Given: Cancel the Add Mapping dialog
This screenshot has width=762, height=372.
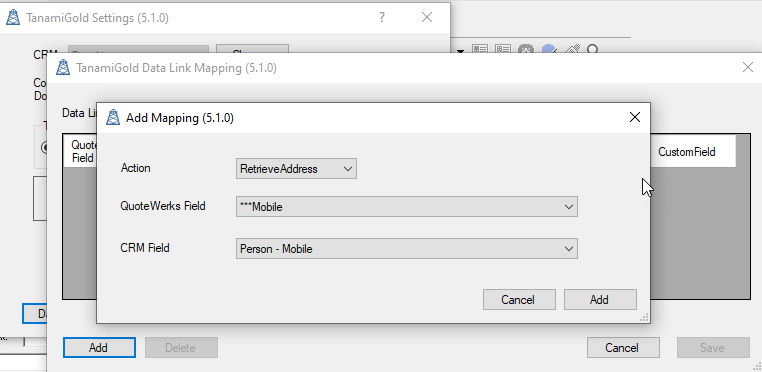Looking at the screenshot, I should 519,300.
